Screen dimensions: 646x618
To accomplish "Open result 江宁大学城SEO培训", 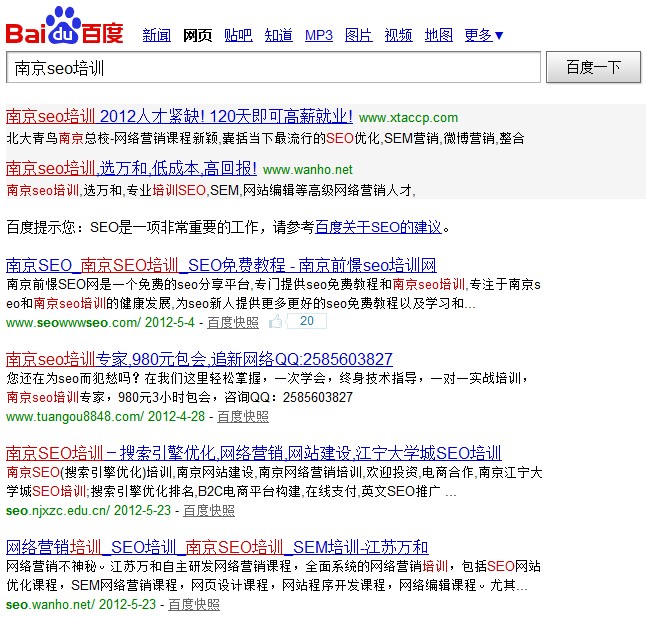I will point(254,454).
